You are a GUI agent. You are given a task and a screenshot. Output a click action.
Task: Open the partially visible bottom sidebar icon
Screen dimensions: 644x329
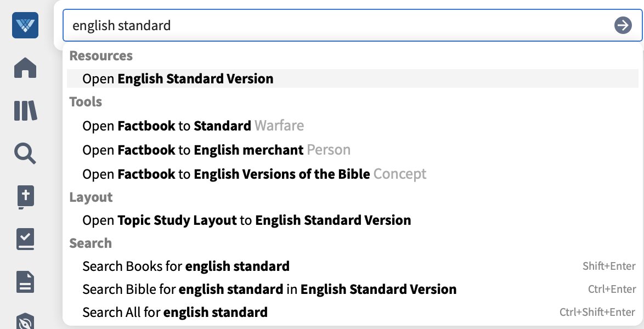pyautogui.click(x=25, y=322)
